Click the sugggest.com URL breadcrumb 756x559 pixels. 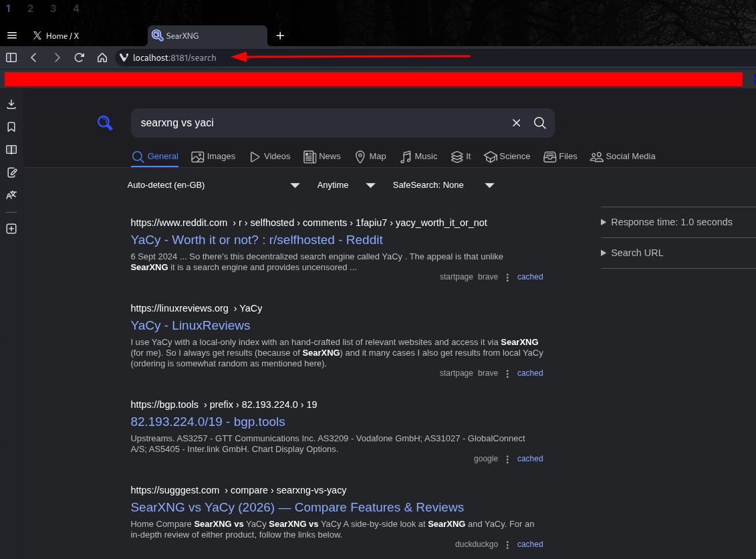click(x=239, y=490)
